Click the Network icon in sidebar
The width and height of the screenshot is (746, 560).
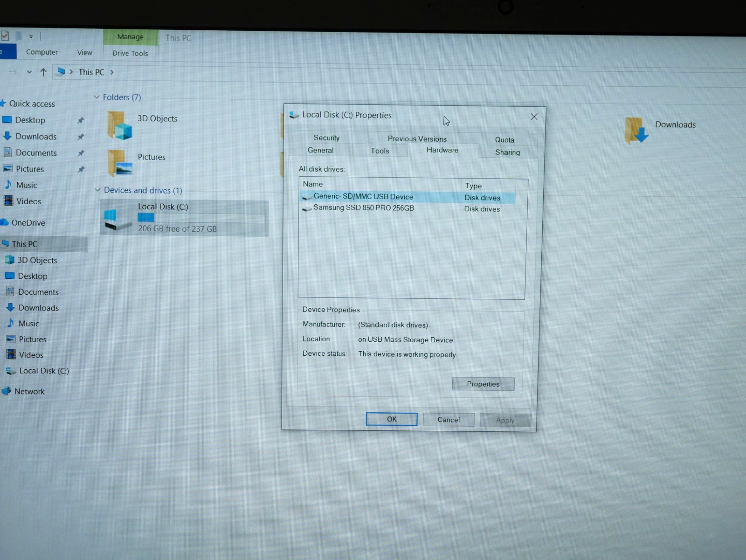point(6,391)
